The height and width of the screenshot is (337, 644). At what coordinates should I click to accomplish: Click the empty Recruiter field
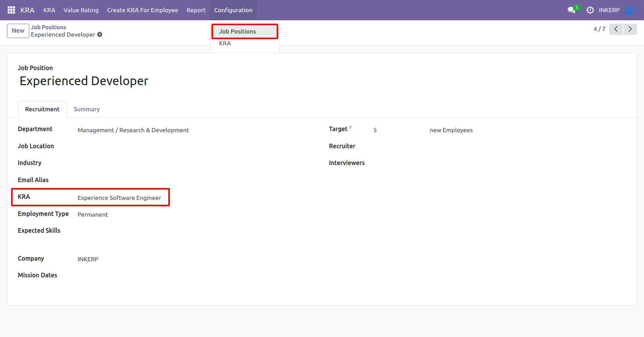pos(500,147)
